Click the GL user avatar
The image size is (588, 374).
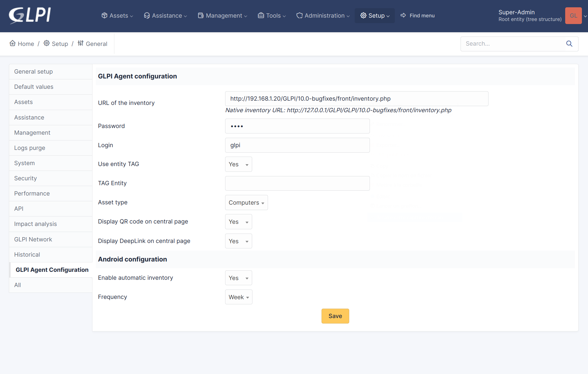coord(573,16)
